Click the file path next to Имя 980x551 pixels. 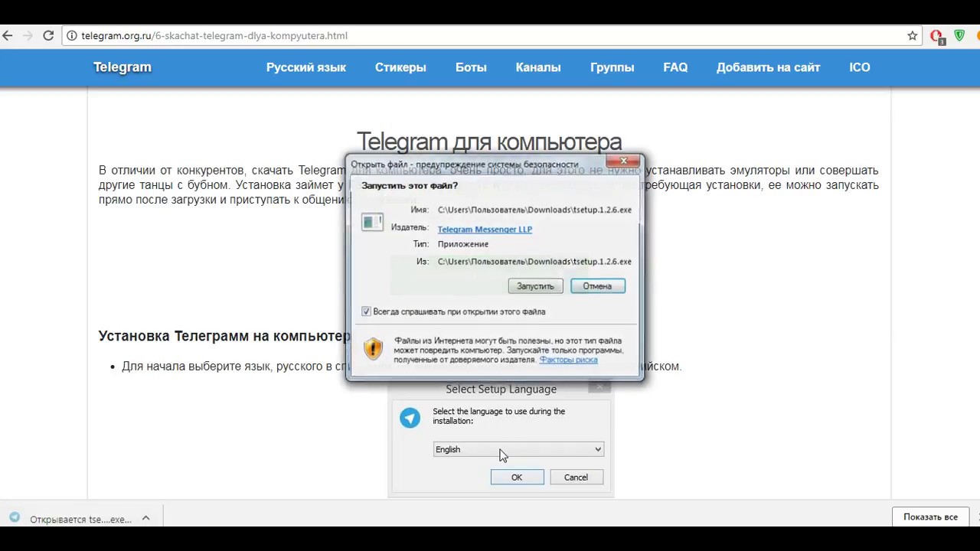click(534, 210)
